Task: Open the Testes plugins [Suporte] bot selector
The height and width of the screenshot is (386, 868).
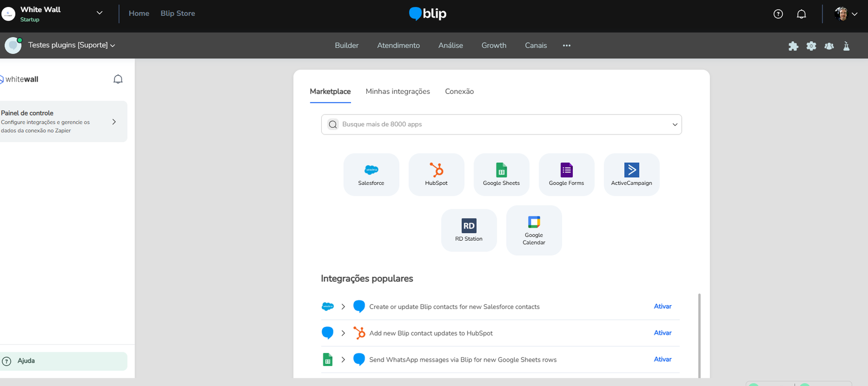Action: click(x=72, y=45)
